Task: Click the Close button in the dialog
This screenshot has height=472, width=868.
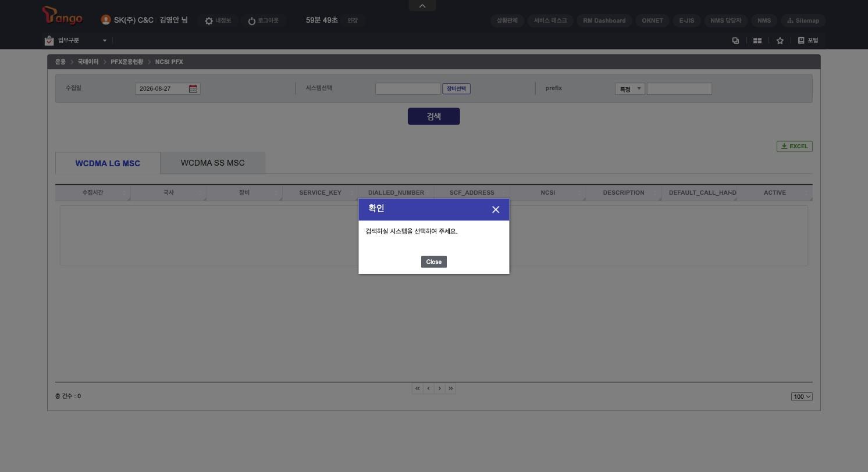Action: click(434, 262)
